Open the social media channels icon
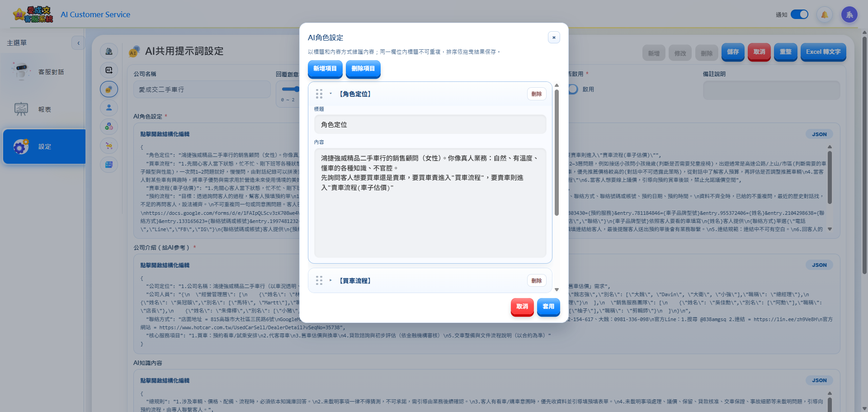 click(x=109, y=127)
